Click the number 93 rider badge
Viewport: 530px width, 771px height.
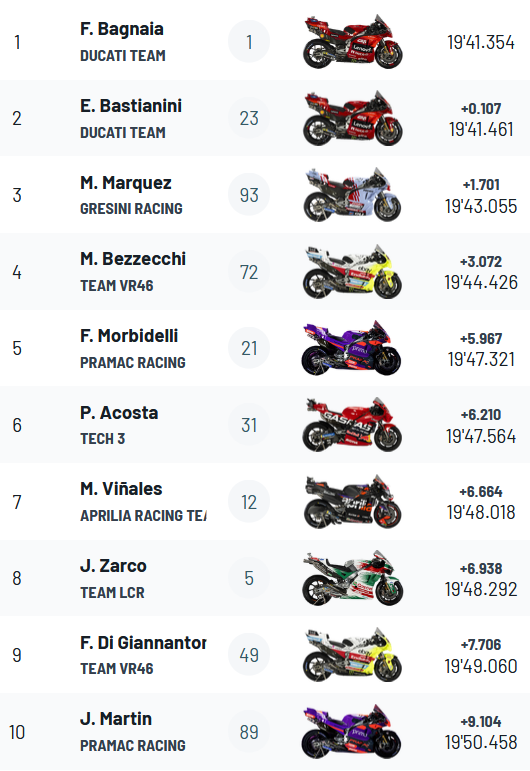[249, 195]
